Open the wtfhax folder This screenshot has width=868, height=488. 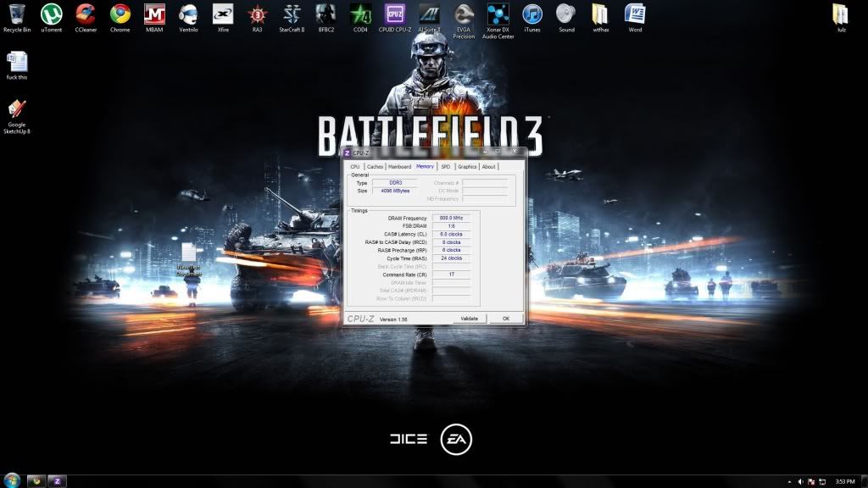coord(601,18)
